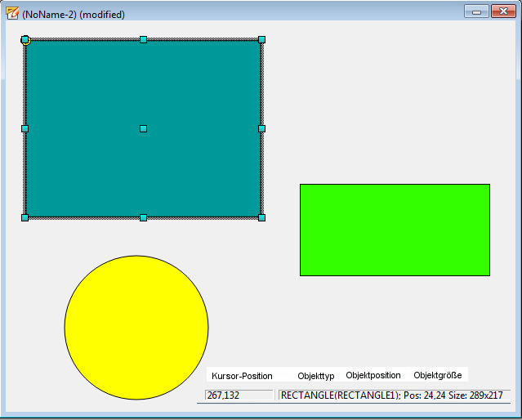Click the bottom-left handle of the teal rectangle

click(25, 217)
